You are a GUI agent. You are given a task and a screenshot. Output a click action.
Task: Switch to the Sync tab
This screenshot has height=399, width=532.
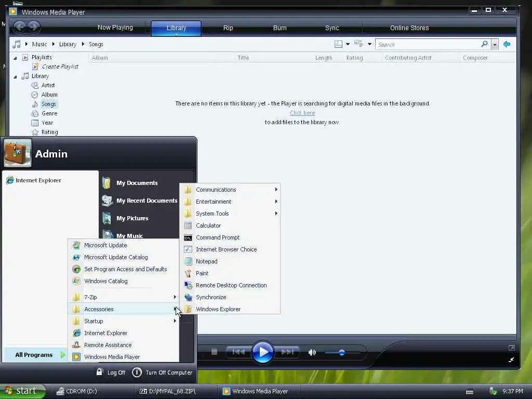point(332,28)
